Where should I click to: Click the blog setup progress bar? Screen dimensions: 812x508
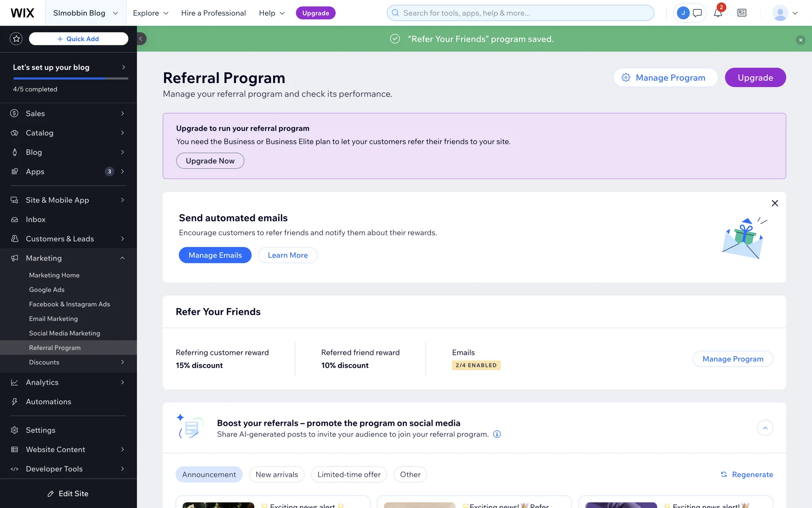[x=70, y=78]
